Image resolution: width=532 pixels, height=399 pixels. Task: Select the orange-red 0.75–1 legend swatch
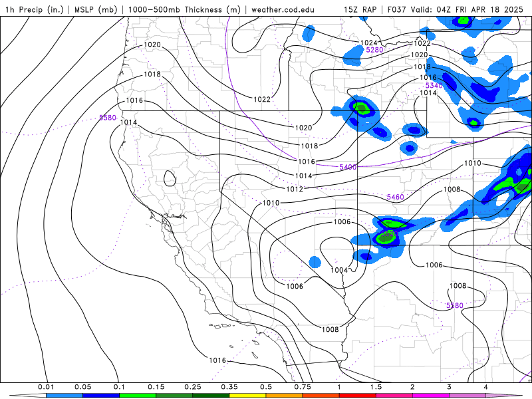click(x=321, y=396)
